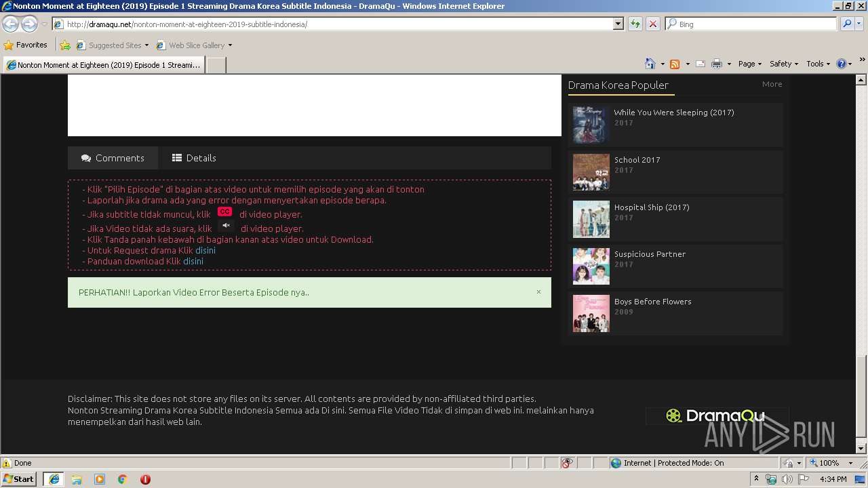Screen dimensions: 868x488
Task: Click the browser Forward arrow button
Action: click(29, 24)
